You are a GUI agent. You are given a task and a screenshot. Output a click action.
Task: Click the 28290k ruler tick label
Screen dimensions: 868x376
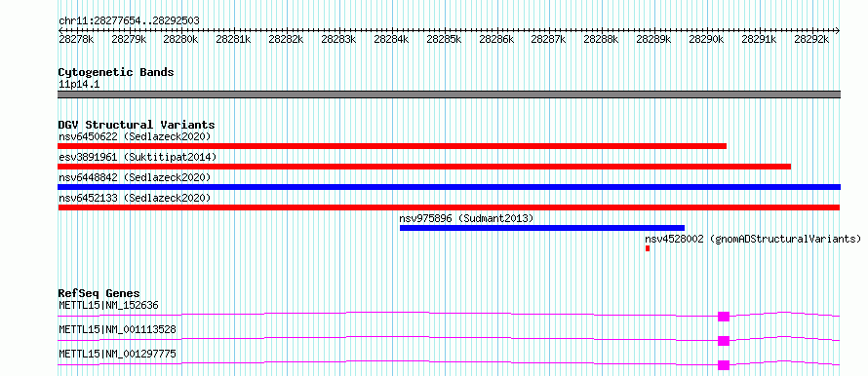(706, 39)
